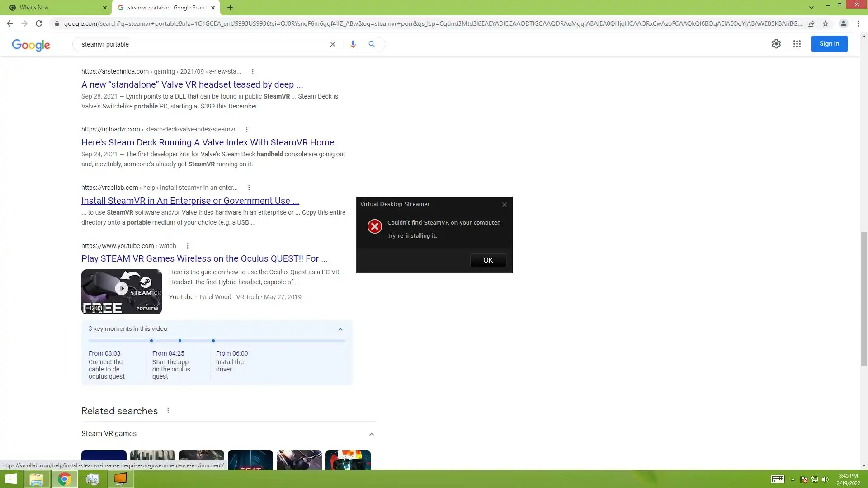Collapse key moments in this video

(340, 329)
